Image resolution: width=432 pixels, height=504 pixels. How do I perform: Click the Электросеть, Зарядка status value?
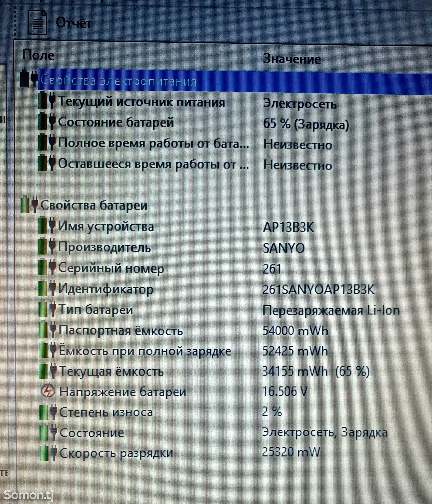(325, 432)
